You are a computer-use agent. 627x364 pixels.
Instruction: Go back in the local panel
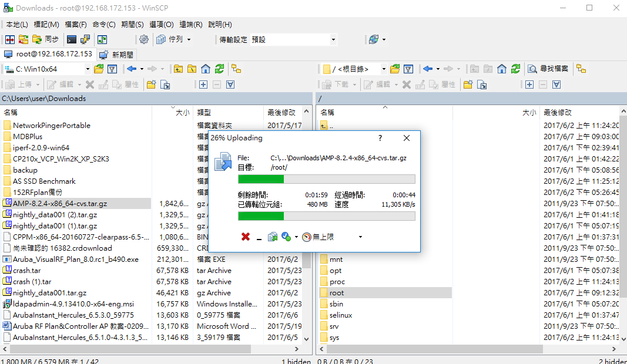pyautogui.click(x=132, y=69)
